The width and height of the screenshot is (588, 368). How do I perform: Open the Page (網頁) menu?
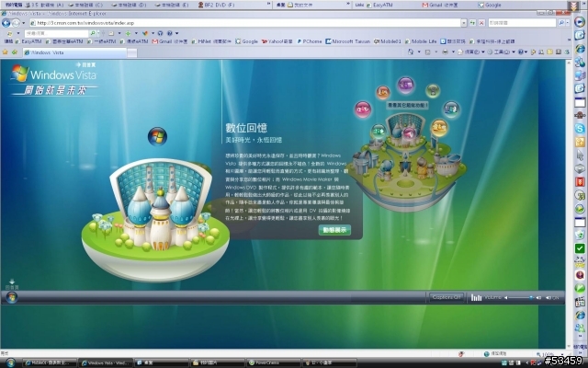pos(471,52)
